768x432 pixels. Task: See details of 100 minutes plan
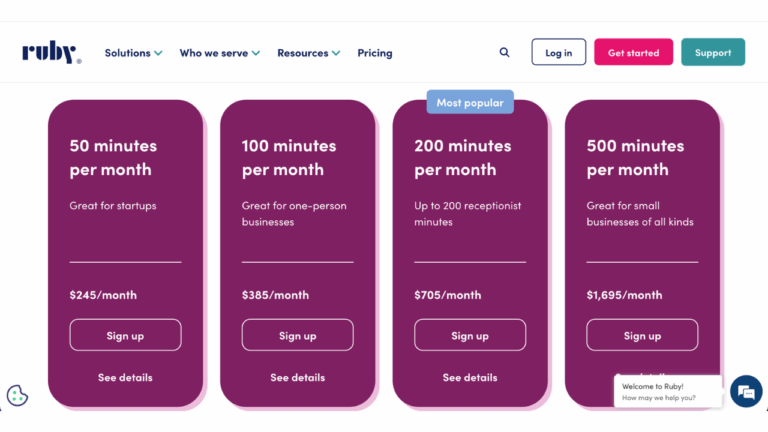(x=297, y=378)
